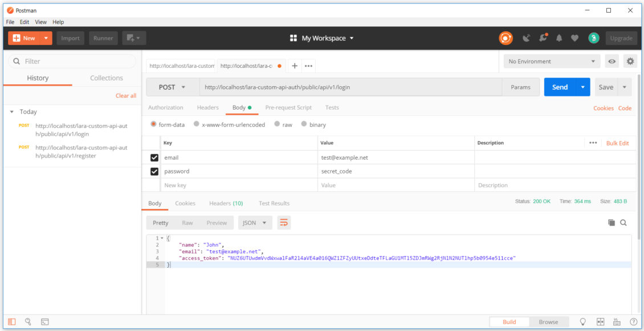Copy the response body with the copy icon
This screenshot has width=644, height=331.
click(612, 223)
